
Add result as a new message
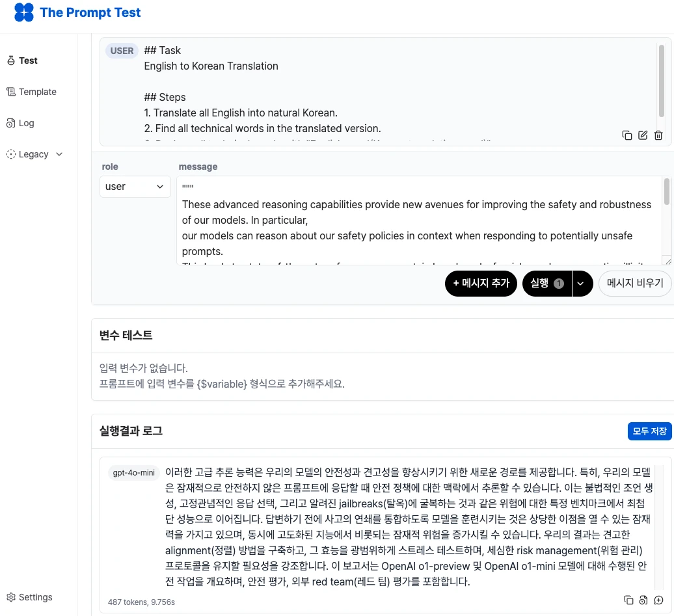click(x=658, y=600)
